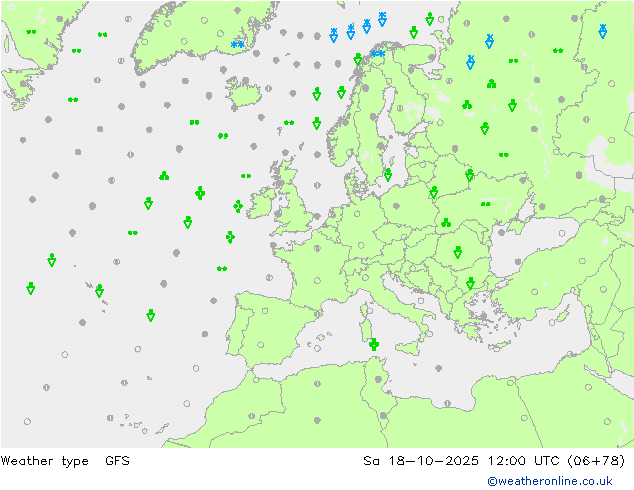Select the half-filled cloud circle on the Libyan coast
634x490 pixels.
[447, 403]
